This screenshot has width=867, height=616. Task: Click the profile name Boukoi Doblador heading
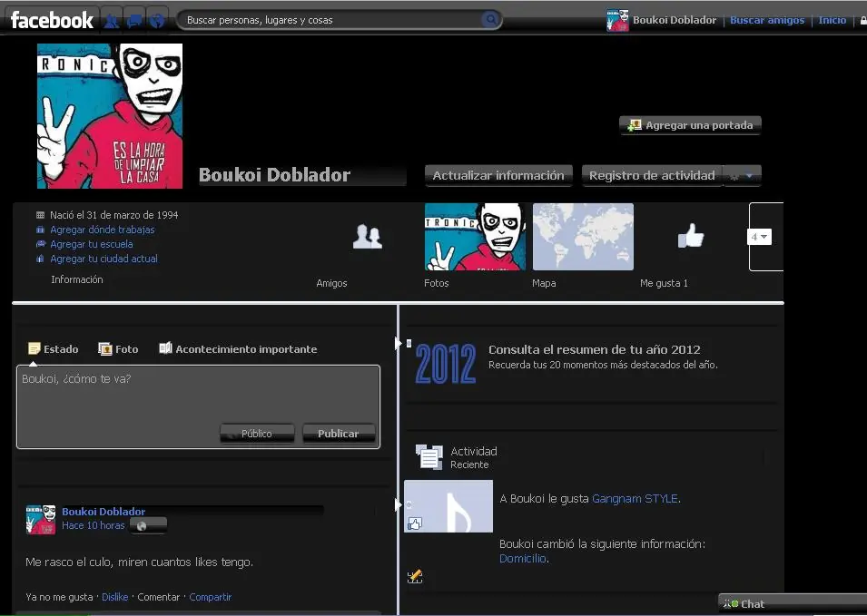(274, 175)
